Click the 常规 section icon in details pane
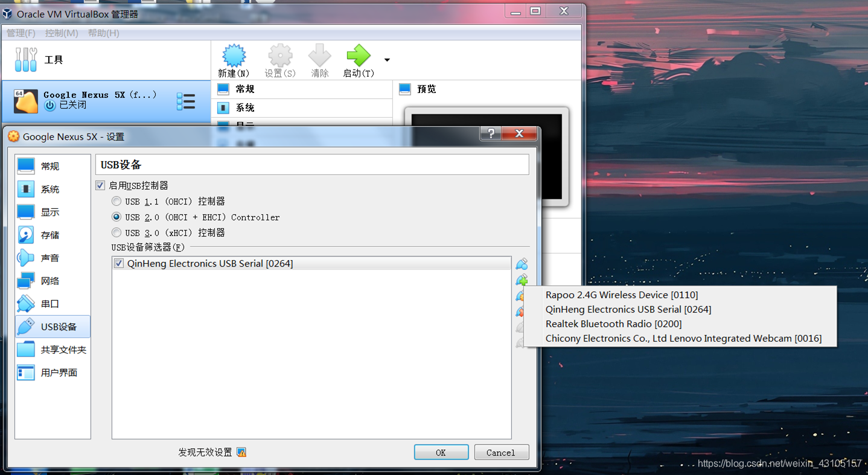This screenshot has width=868, height=475. coord(223,89)
